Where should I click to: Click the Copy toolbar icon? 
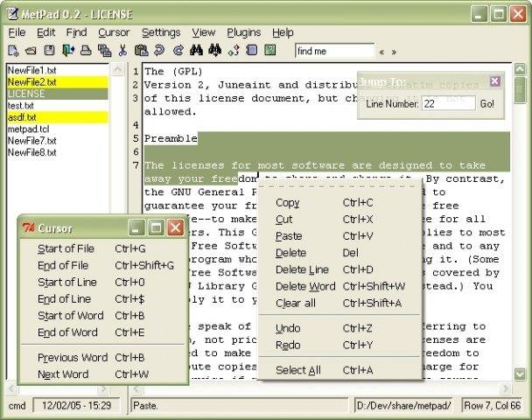104,51
